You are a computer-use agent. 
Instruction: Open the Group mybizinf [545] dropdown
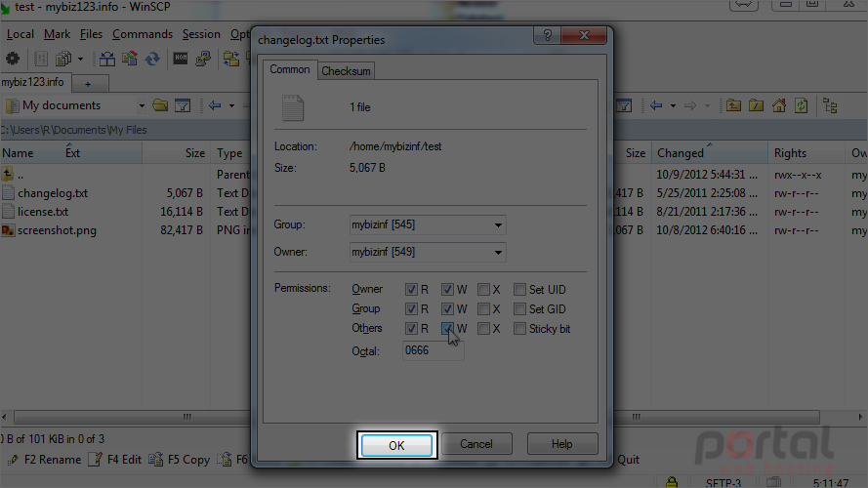[428, 224]
